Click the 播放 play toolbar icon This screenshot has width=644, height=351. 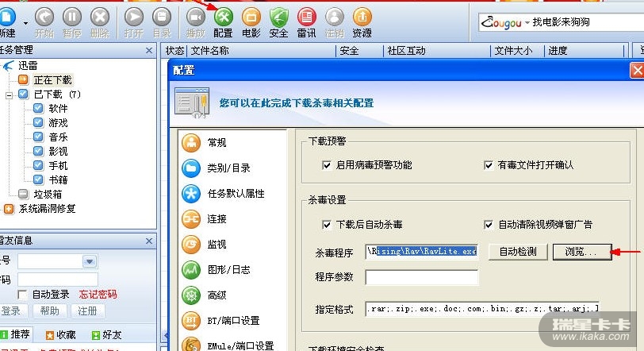coord(195,23)
